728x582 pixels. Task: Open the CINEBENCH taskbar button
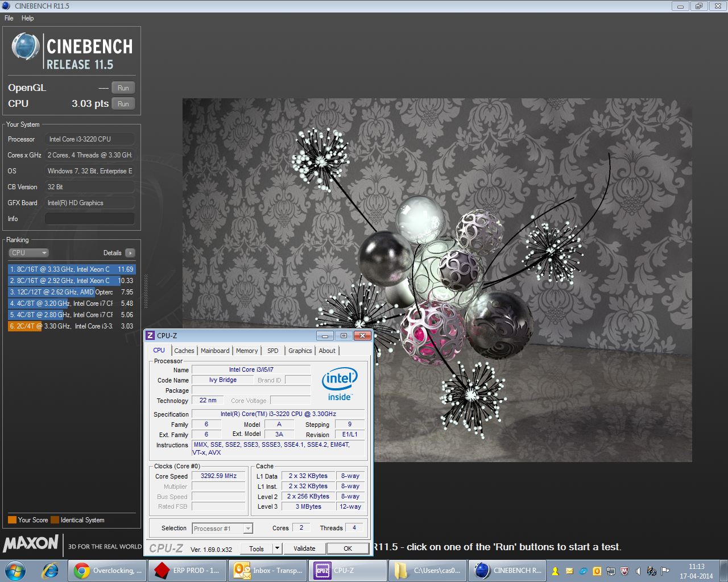(x=508, y=571)
